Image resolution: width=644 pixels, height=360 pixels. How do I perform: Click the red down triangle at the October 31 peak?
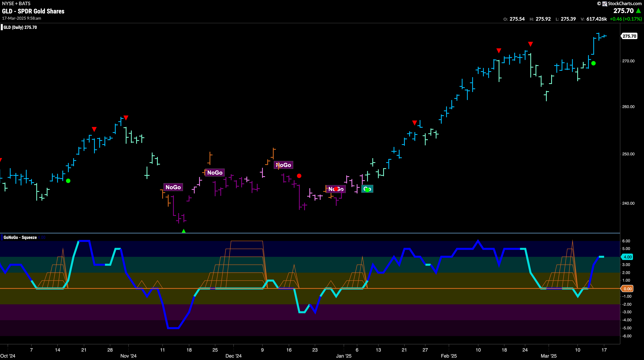[126, 117]
